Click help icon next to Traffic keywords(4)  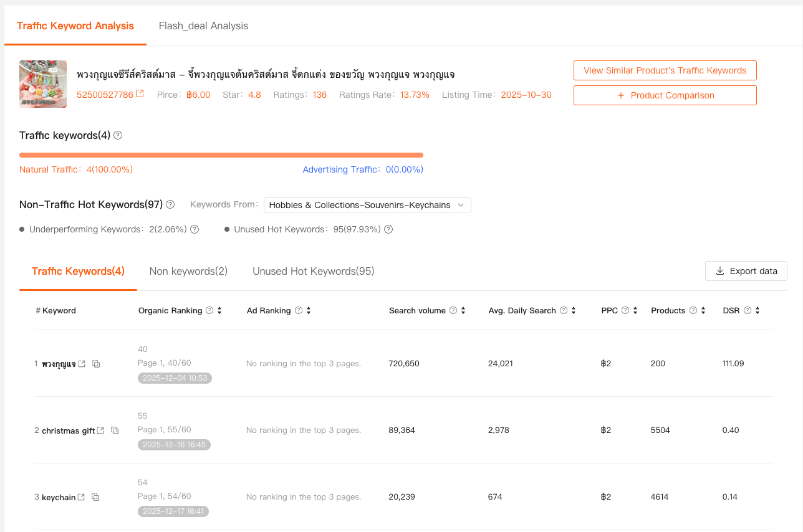(x=118, y=135)
